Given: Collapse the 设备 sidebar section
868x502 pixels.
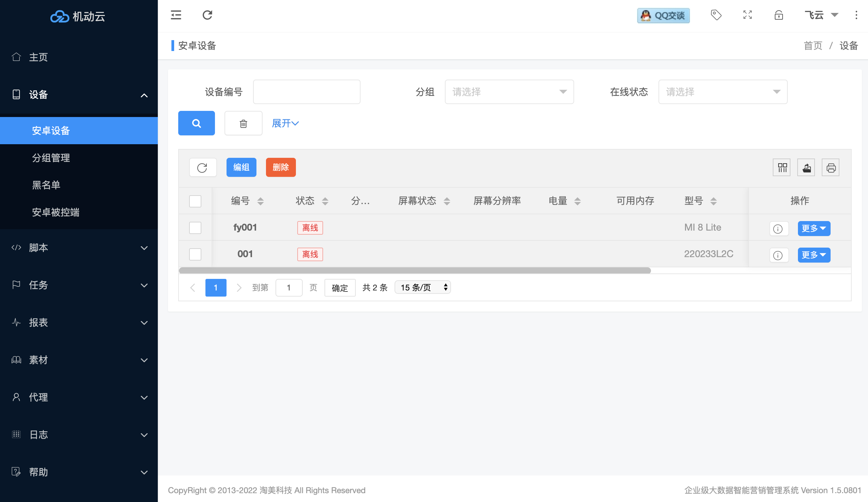Looking at the screenshot, I should click(x=79, y=95).
